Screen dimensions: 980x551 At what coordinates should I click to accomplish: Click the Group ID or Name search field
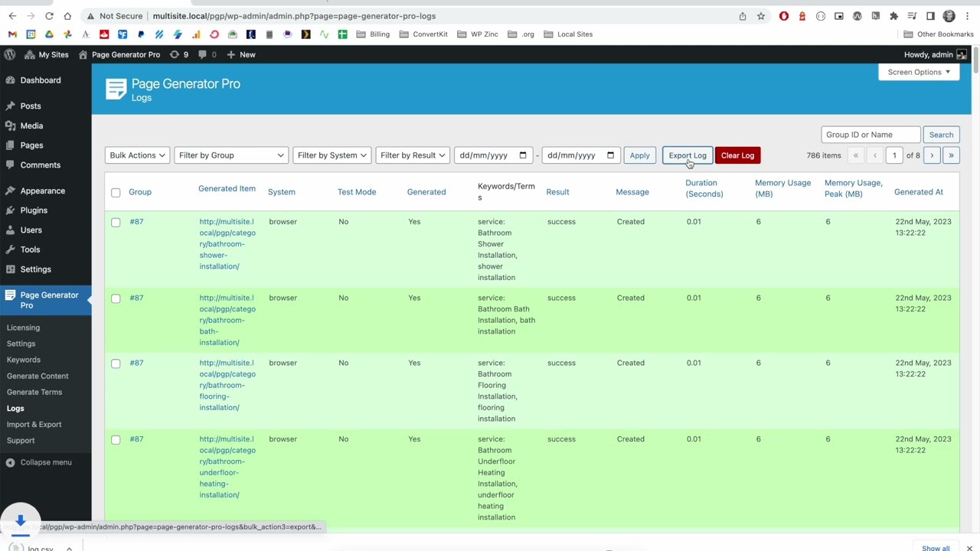[x=871, y=135]
